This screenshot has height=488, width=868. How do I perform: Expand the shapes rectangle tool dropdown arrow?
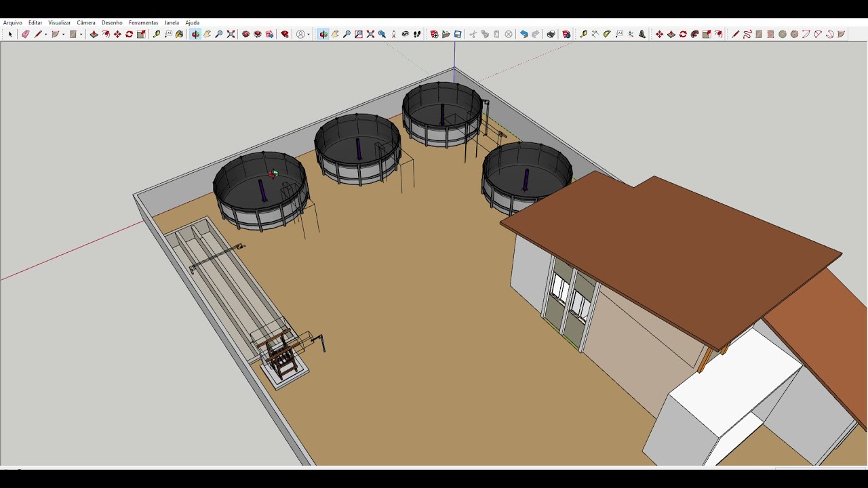(81, 34)
